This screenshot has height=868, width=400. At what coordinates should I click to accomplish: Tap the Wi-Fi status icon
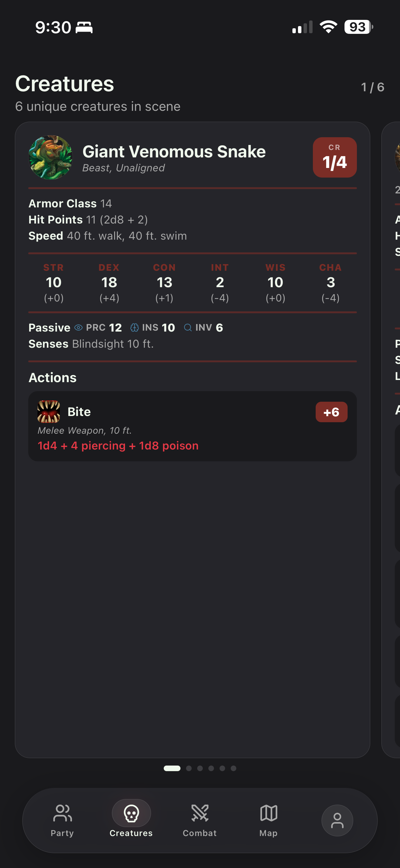pyautogui.click(x=328, y=27)
